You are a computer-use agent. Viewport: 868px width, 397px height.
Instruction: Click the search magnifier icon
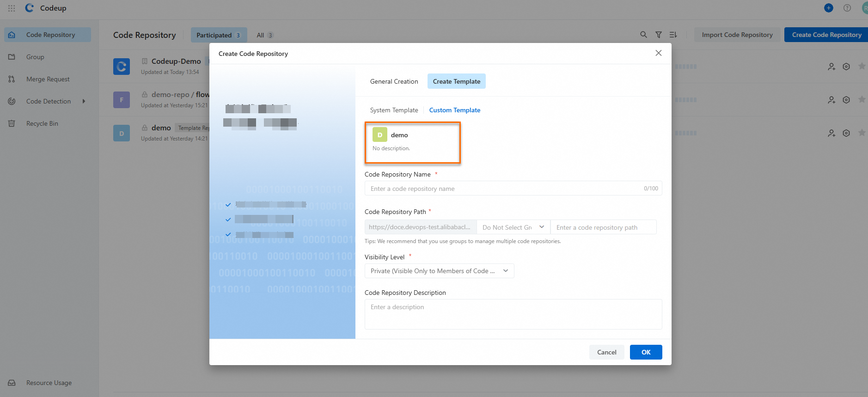(x=643, y=35)
